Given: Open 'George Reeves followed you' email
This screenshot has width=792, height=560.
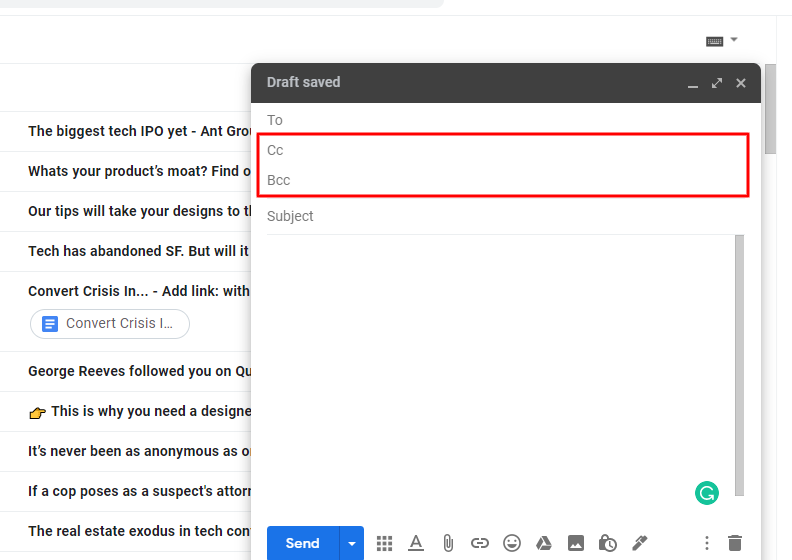Looking at the screenshot, I should click(125, 371).
